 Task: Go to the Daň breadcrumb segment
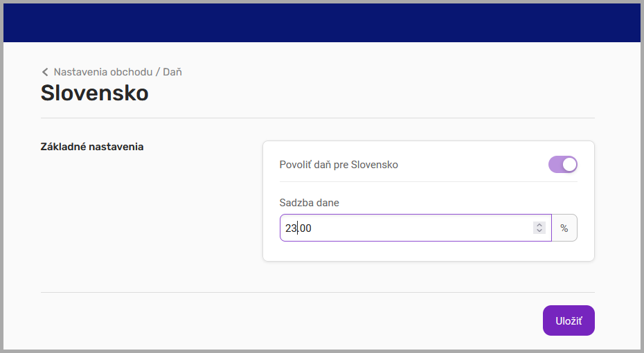[172, 72]
